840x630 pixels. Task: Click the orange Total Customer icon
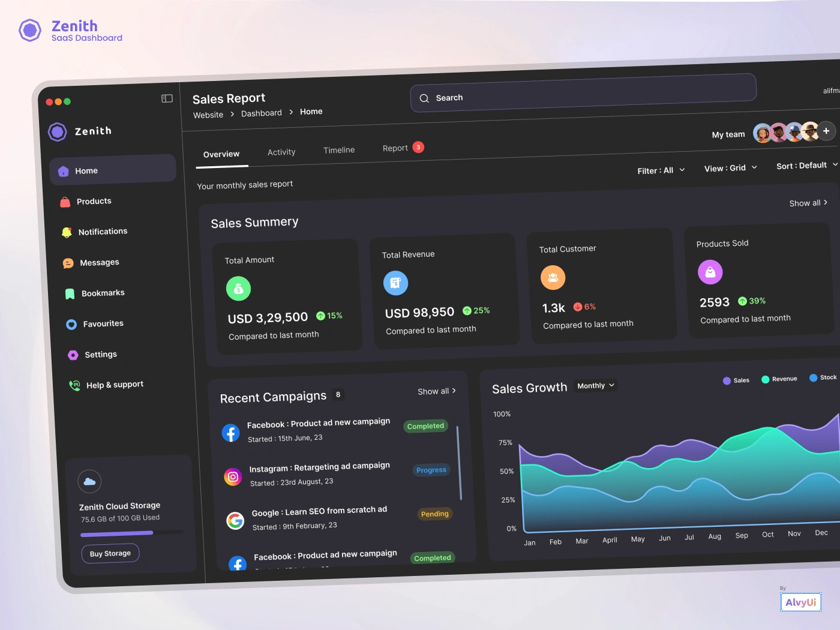pyautogui.click(x=553, y=277)
